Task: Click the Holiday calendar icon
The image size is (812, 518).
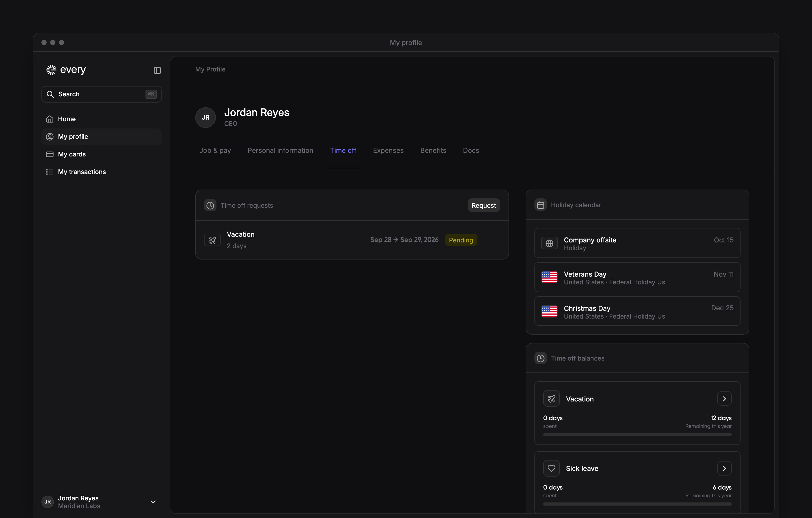Action: [541, 205]
